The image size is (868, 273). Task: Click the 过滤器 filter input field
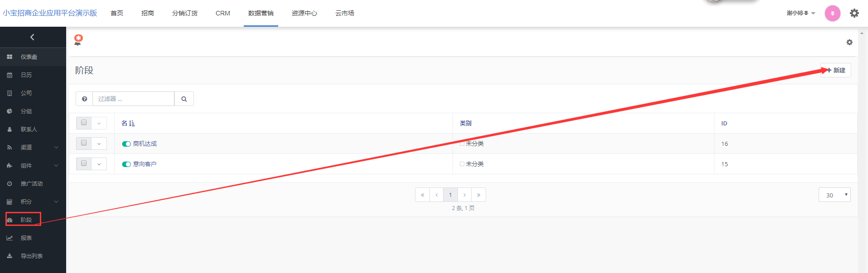pos(133,99)
